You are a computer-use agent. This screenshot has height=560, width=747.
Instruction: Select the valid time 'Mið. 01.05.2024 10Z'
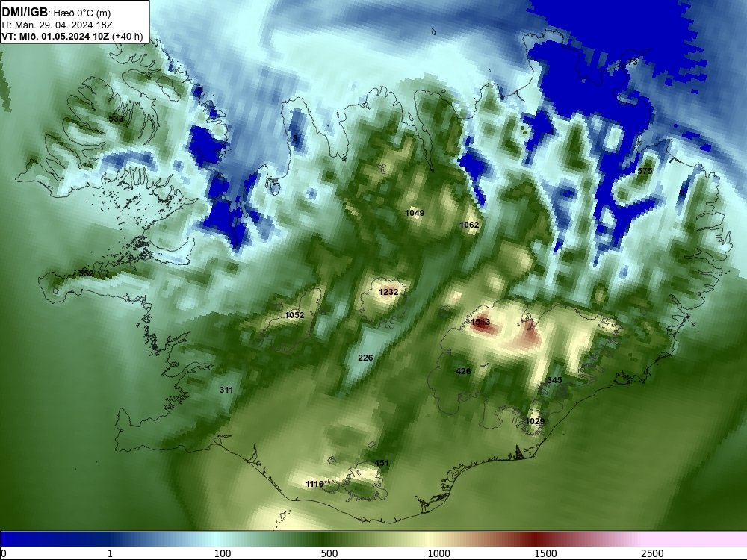pos(62,36)
